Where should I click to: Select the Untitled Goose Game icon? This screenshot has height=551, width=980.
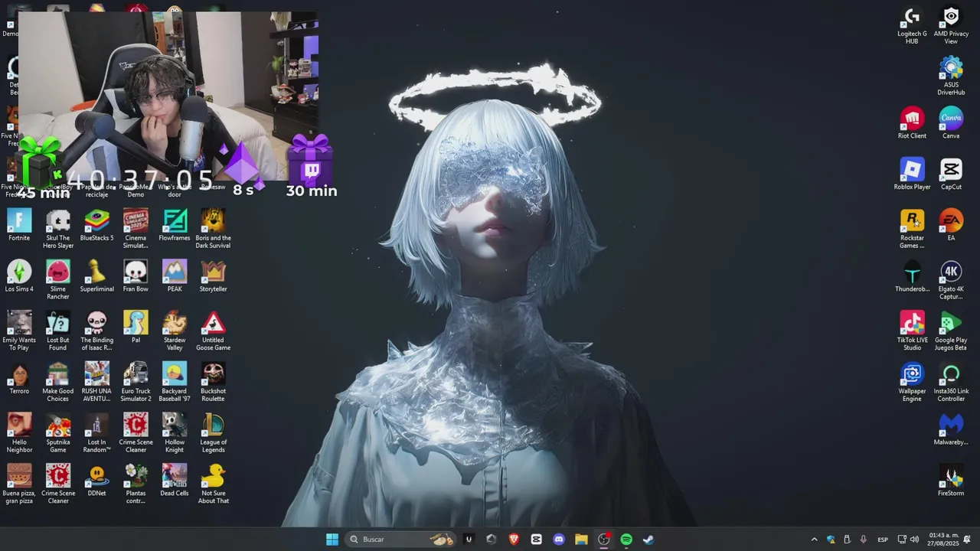[213, 331]
